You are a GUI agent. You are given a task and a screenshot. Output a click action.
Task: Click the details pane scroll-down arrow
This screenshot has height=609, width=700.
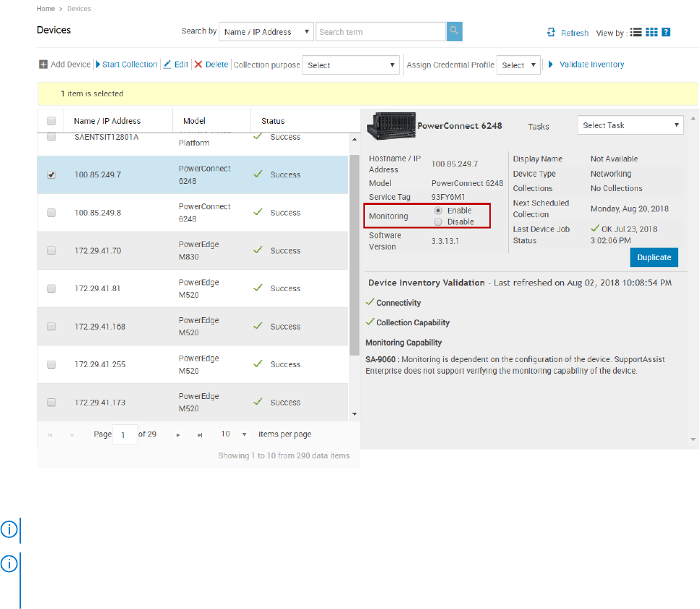[x=693, y=440]
